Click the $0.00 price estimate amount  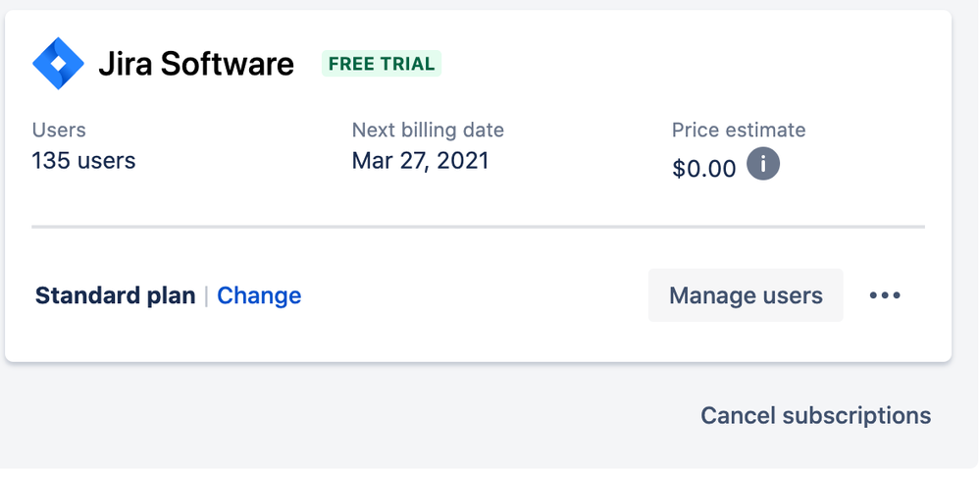click(704, 169)
